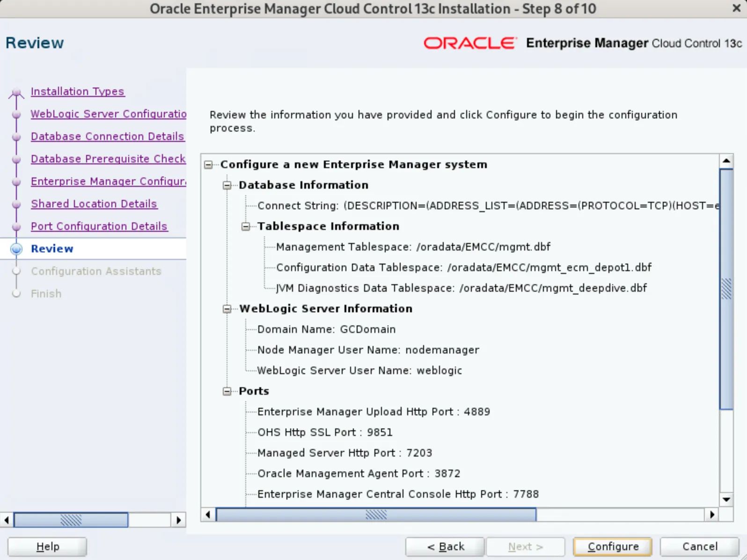Image resolution: width=747 pixels, height=560 pixels.
Task: Click steps panel scroll left arrow
Action: pyautogui.click(x=7, y=520)
